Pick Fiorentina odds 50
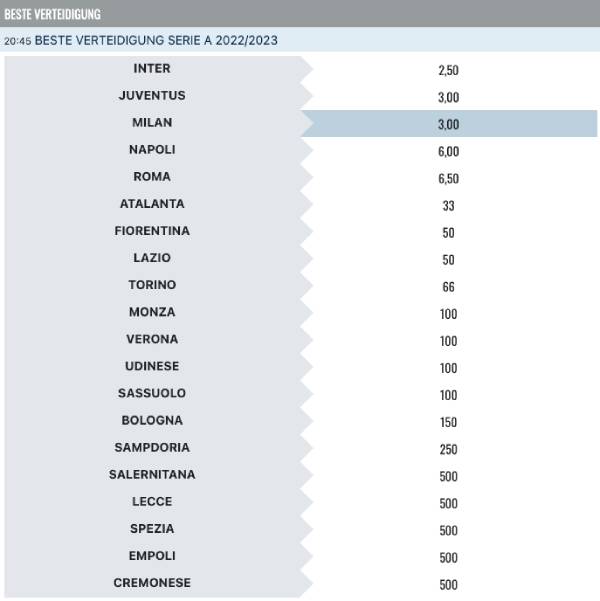This screenshot has width=600, height=601. click(x=449, y=232)
